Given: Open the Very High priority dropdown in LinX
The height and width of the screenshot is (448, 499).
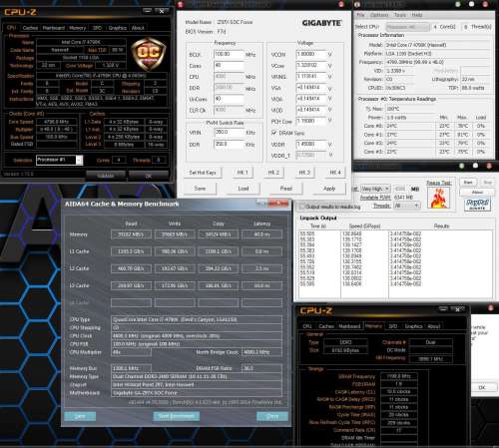Looking at the screenshot, I should point(375,189).
